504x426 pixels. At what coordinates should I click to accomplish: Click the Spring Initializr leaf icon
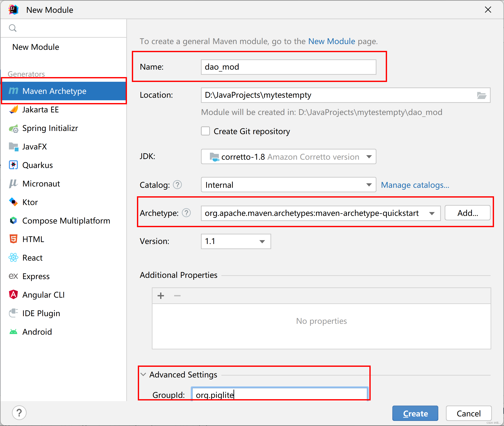[x=14, y=128]
